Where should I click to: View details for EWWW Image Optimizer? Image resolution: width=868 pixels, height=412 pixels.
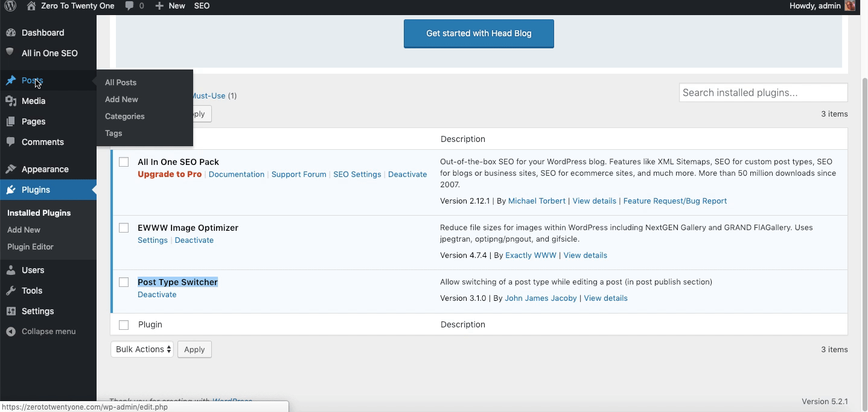coord(586,255)
